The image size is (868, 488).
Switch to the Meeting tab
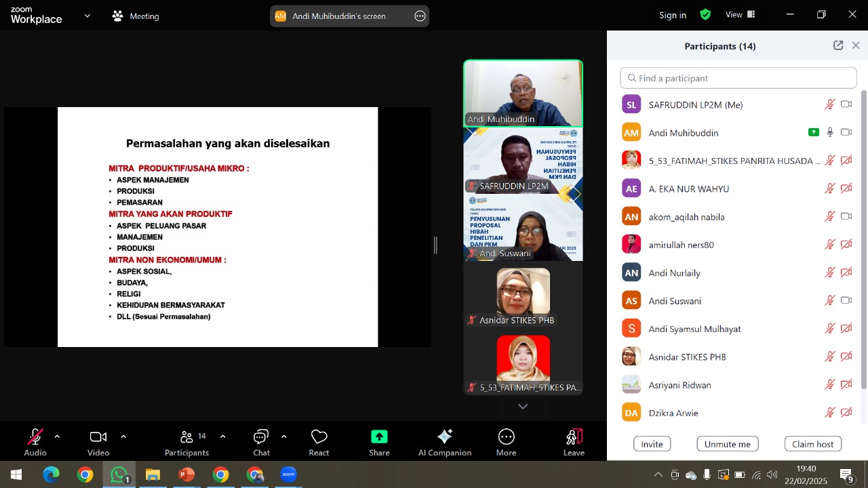click(x=136, y=16)
